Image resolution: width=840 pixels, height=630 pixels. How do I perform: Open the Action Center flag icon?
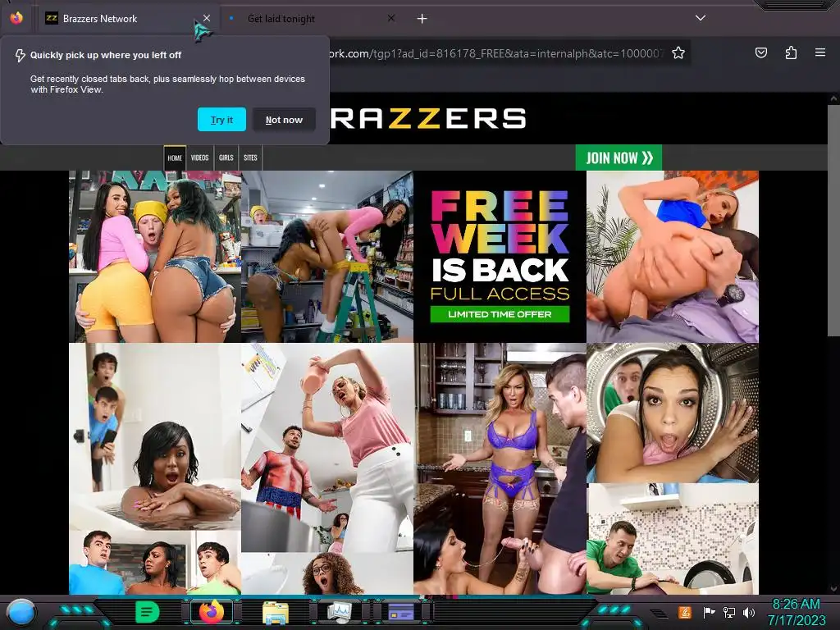709,612
